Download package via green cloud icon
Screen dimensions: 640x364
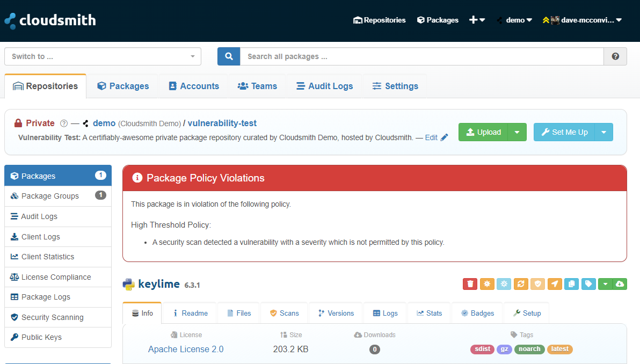620,284
